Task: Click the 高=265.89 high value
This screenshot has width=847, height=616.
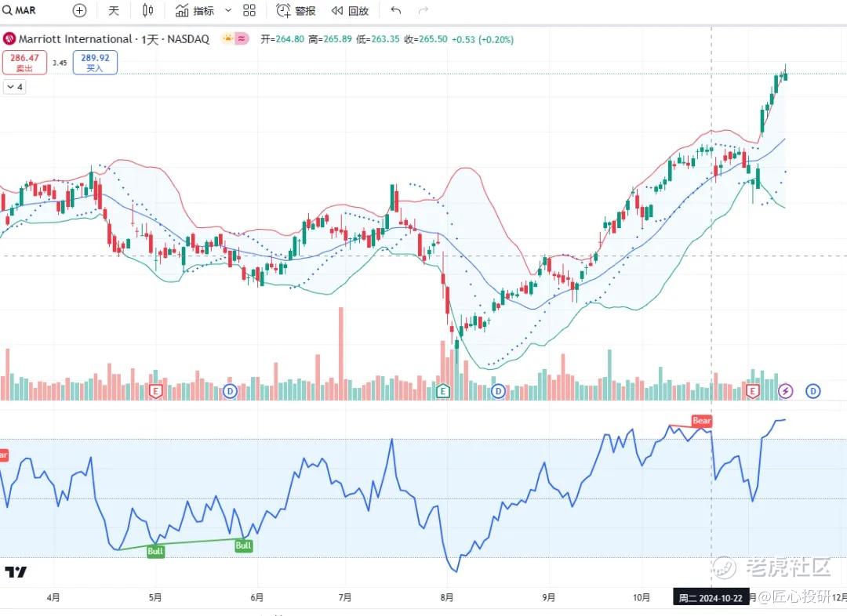Action: pyautogui.click(x=330, y=39)
